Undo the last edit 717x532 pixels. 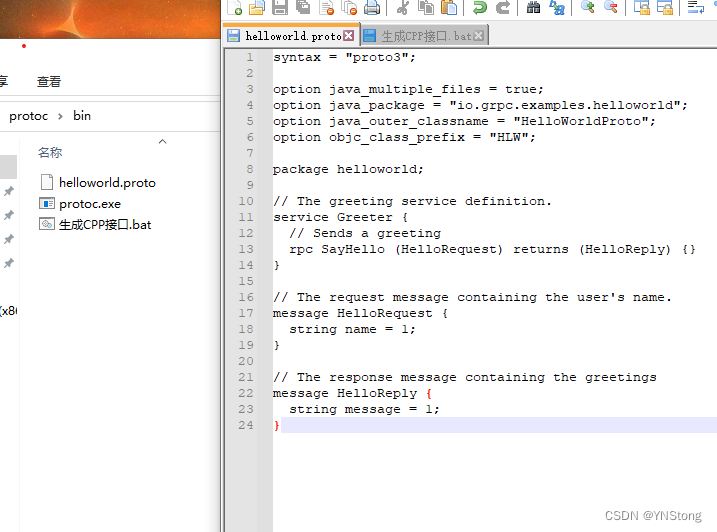(480, 7)
